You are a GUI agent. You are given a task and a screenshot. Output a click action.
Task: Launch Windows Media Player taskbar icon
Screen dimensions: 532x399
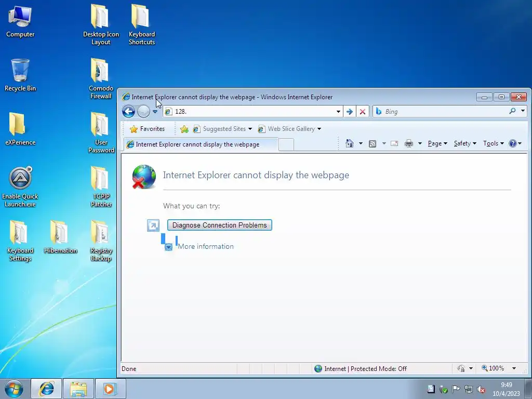(x=110, y=389)
